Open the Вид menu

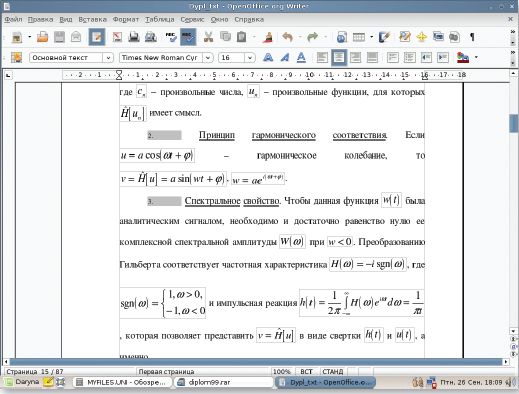(66, 19)
